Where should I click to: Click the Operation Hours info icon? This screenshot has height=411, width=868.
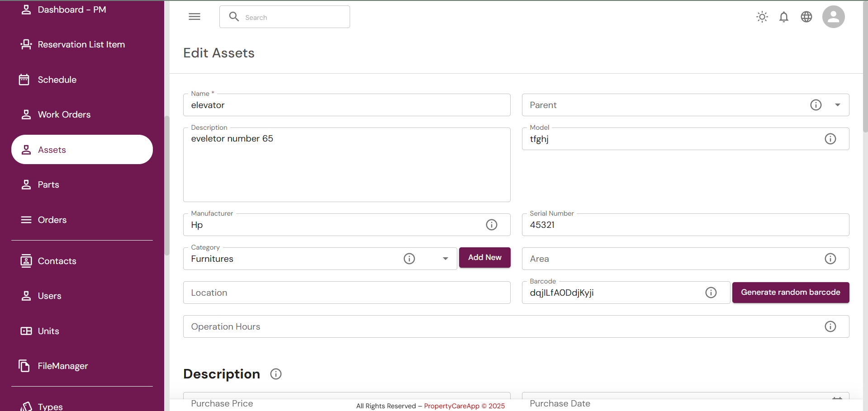(x=830, y=326)
